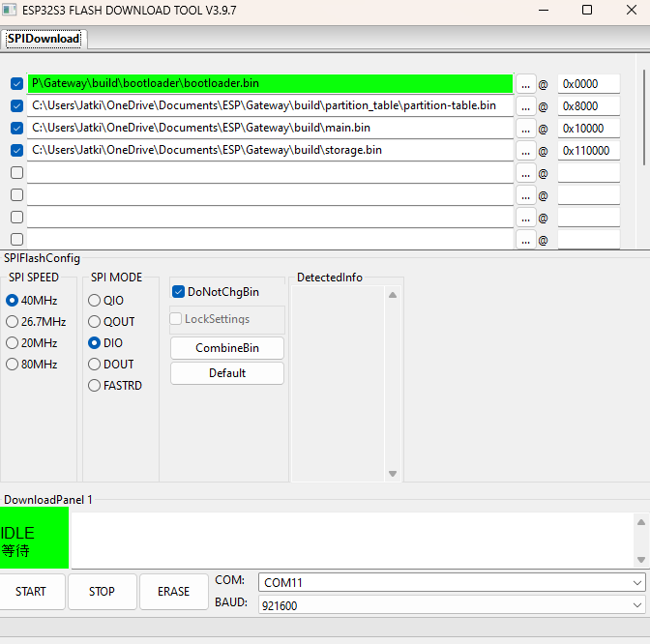Screen dimensions: 650x644
Task: Close the Flash Download Tool window
Action: [x=632, y=10]
